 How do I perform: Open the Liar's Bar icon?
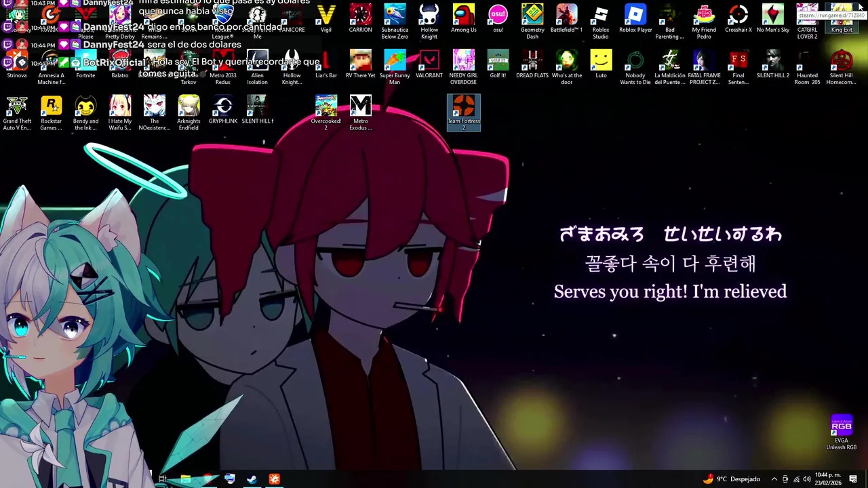point(326,64)
